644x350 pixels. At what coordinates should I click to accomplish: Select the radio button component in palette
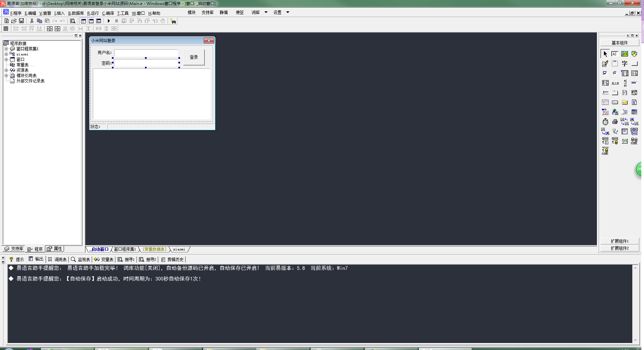[615, 73]
